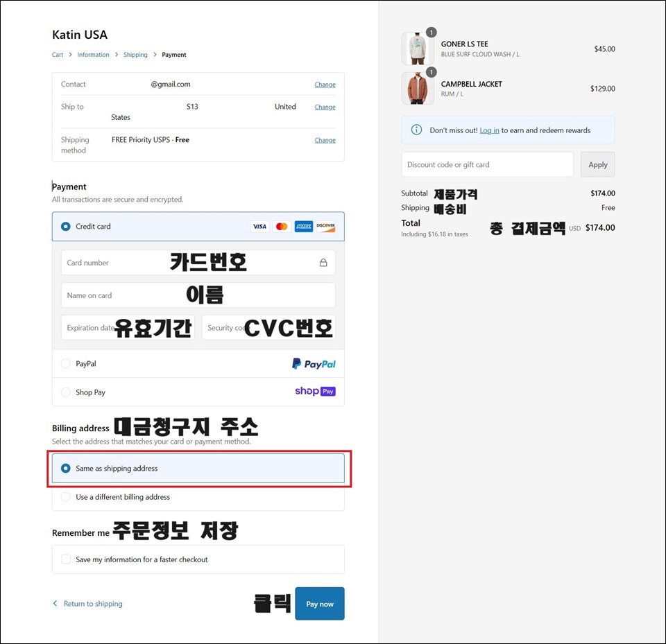Click the total amount $174.00 next to USD
666x644 pixels.
(600, 227)
